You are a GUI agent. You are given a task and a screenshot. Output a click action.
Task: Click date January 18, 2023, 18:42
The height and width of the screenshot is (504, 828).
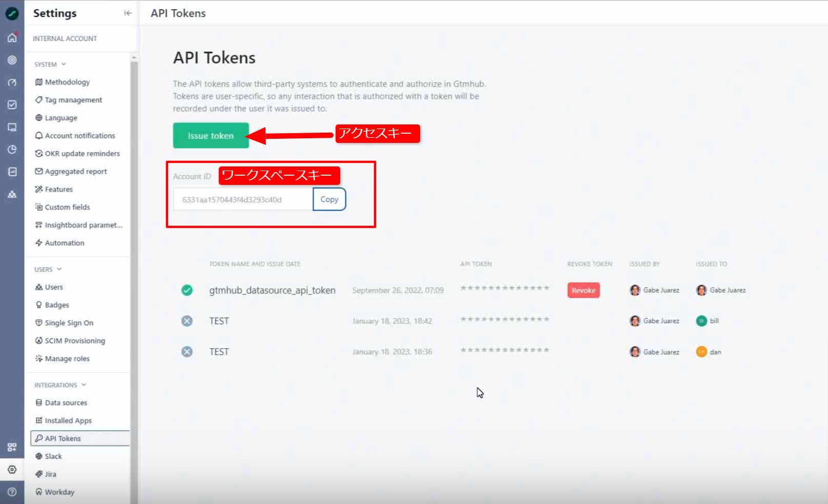pos(392,321)
